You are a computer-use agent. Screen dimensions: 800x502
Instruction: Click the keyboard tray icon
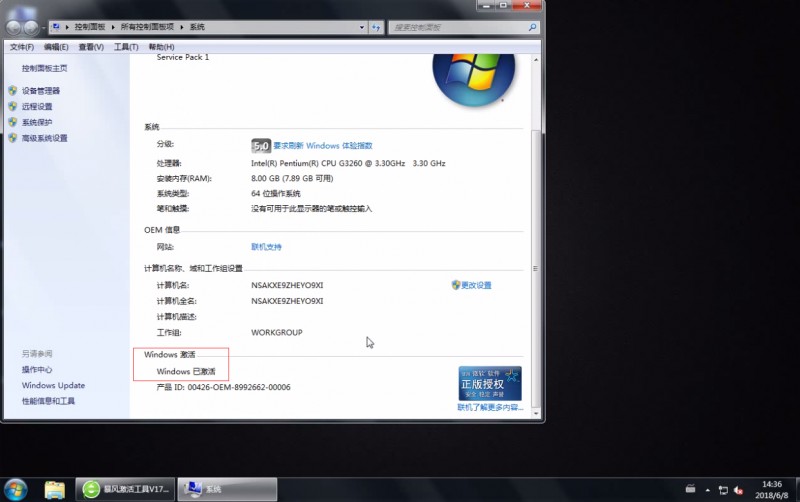click(x=690, y=489)
